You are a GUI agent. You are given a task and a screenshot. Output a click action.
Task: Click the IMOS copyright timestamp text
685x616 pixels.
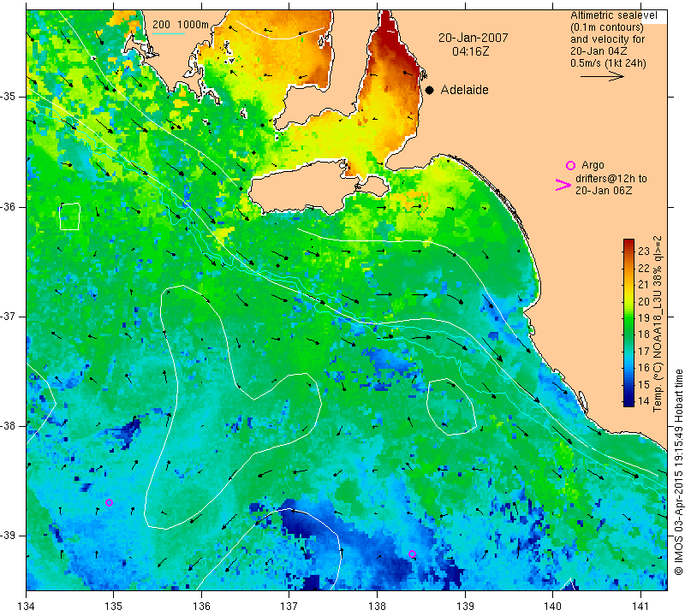[x=678, y=471]
